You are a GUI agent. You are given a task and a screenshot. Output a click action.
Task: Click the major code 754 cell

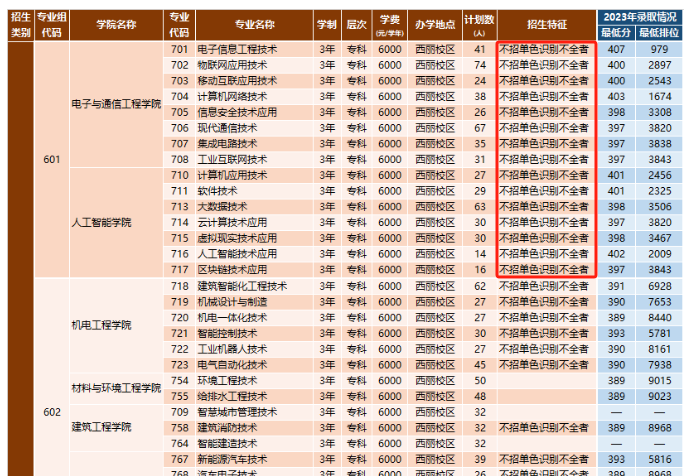coord(179,381)
